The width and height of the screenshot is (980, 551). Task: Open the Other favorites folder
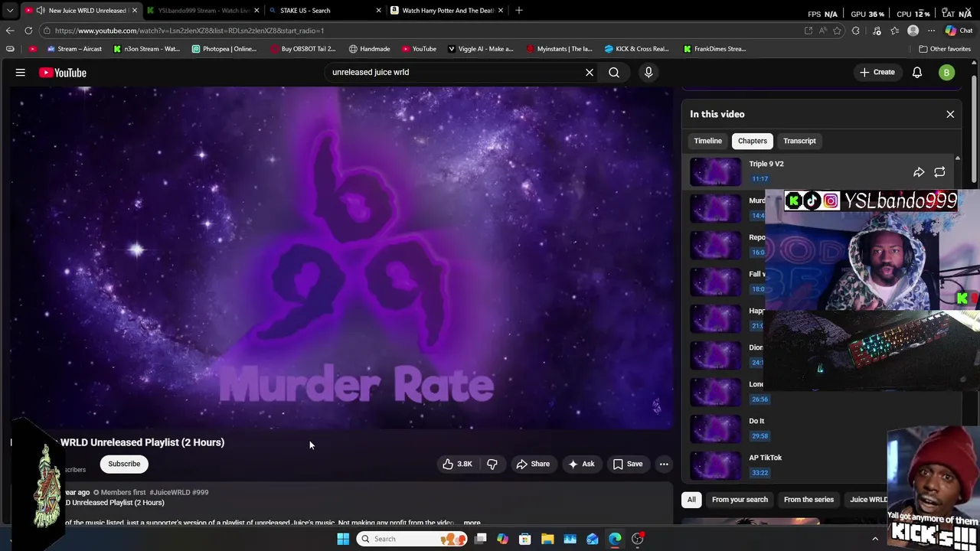(945, 49)
